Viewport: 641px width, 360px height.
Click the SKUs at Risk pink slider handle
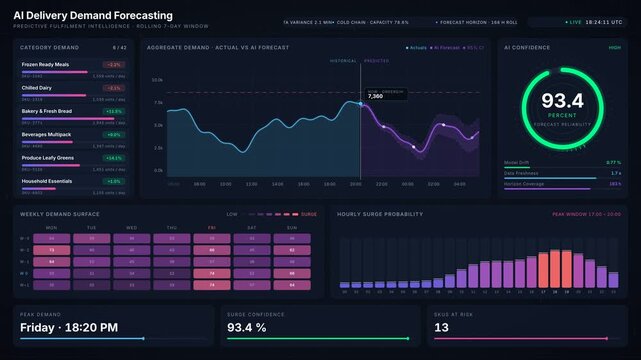pos(607,338)
